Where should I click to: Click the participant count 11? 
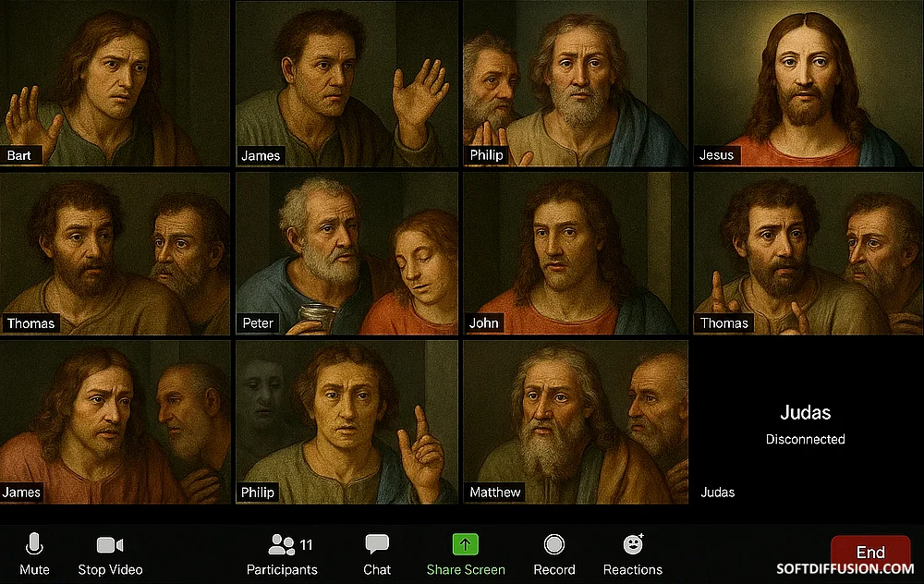pyautogui.click(x=306, y=544)
